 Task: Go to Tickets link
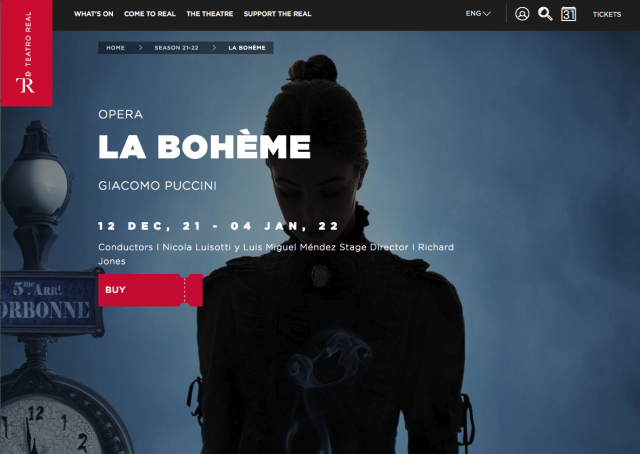click(x=607, y=14)
